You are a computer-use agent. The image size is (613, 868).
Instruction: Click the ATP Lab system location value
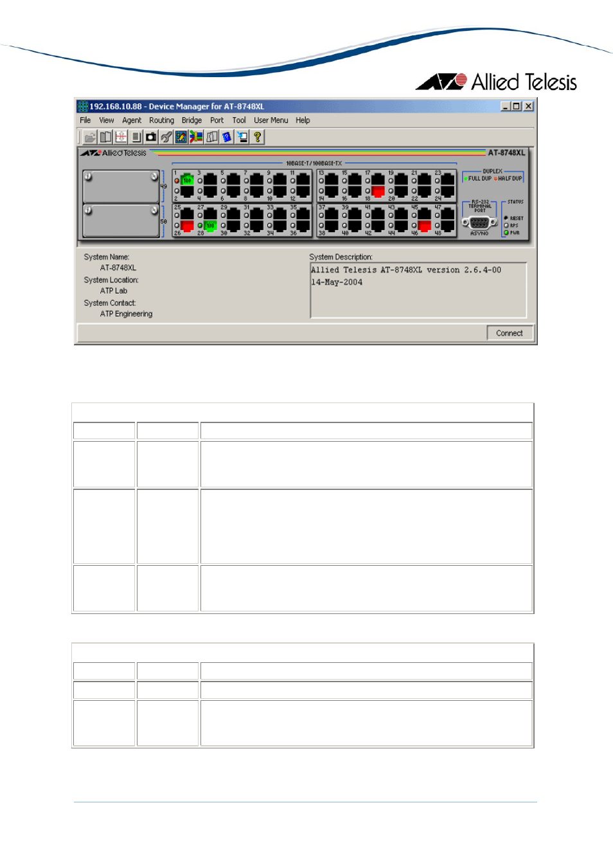[114, 291]
